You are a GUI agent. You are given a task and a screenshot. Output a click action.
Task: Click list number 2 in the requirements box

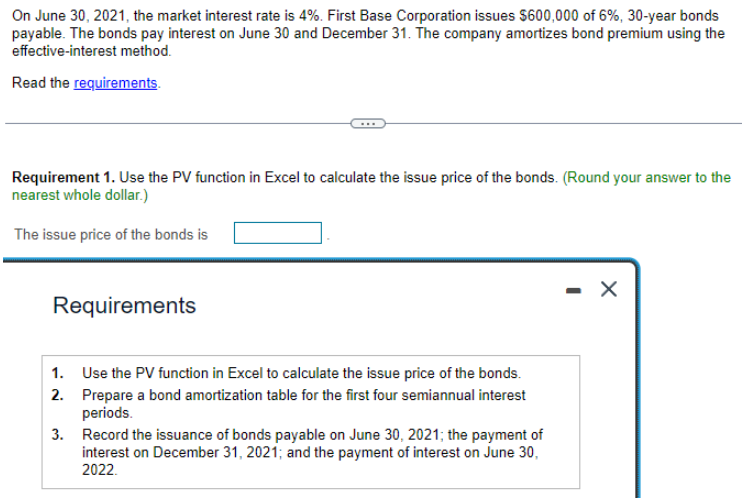click(x=57, y=395)
